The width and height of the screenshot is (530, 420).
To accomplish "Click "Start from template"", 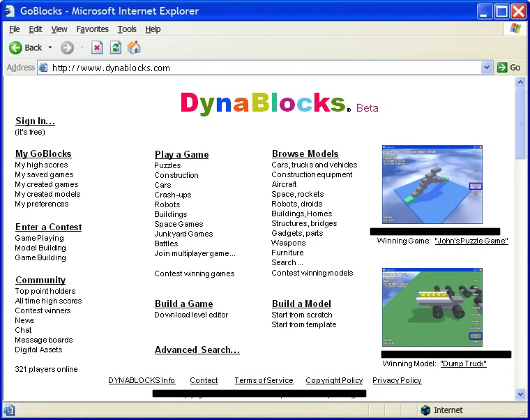I will [x=304, y=324].
